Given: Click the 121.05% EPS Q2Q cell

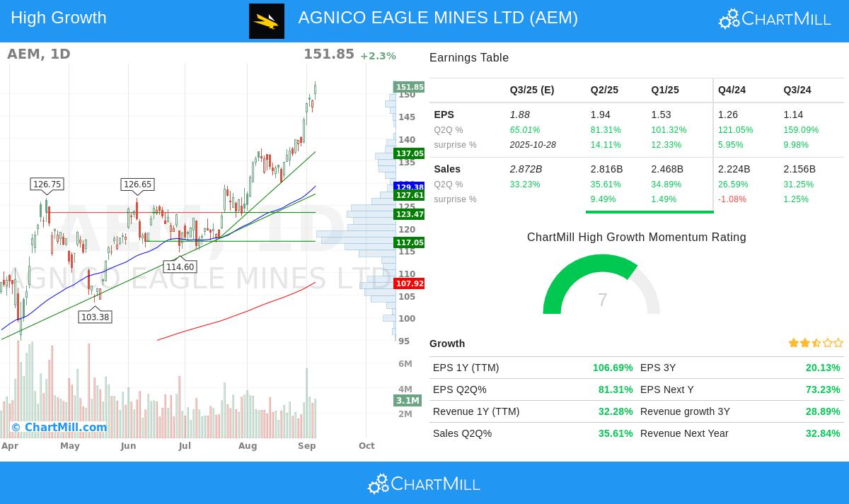Looking at the screenshot, I should (736, 130).
